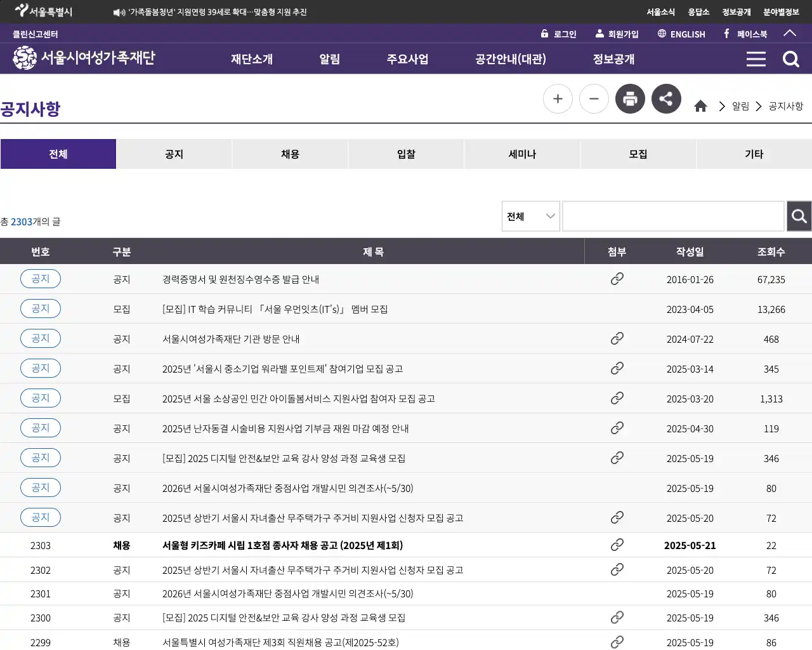Open the hamburger menu icon

(756, 58)
